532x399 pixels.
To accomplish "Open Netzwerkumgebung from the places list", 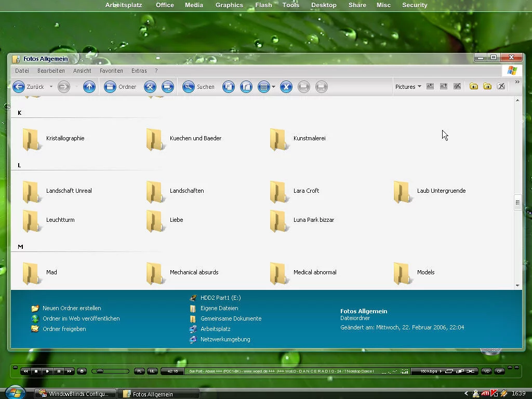I will coord(225,339).
